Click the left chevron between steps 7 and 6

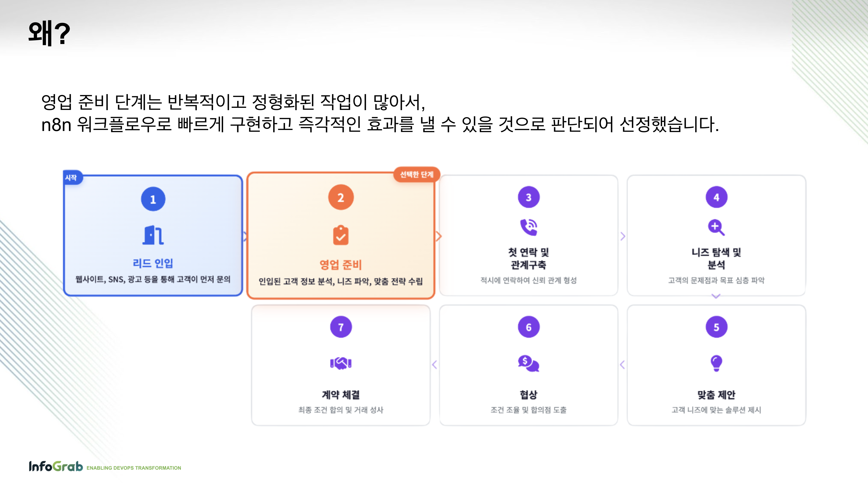click(x=434, y=365)
